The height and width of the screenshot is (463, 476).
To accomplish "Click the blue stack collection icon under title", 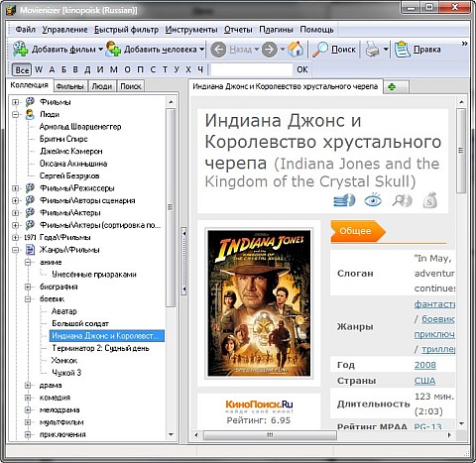I will (344, 200).
